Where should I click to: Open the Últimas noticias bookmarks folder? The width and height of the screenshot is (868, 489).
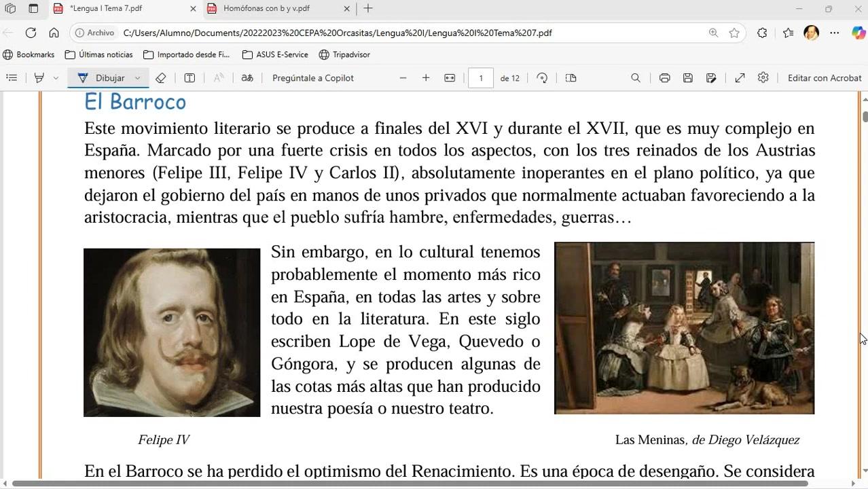[x=98, y=54]
